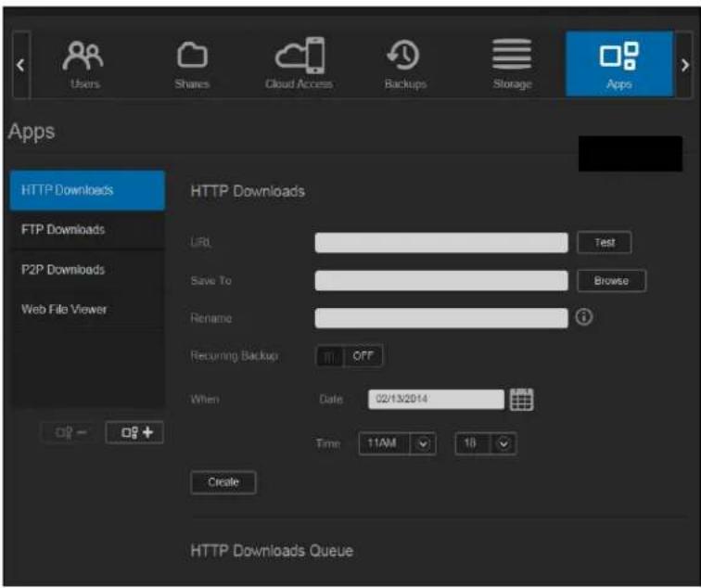This screenshot has width=701, height=588.
Task: Select FTP Downloads in the sidebar
Action: (87, 230)
